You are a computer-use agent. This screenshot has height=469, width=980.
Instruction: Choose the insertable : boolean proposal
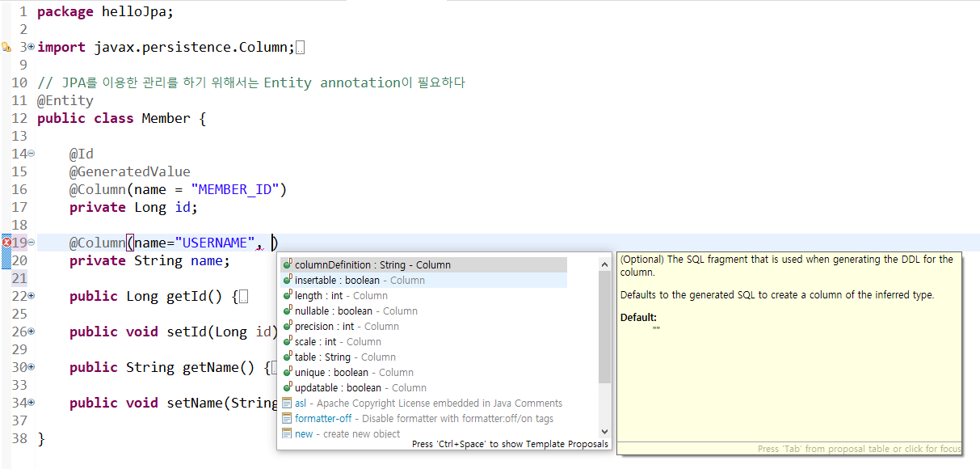(424, 281)
